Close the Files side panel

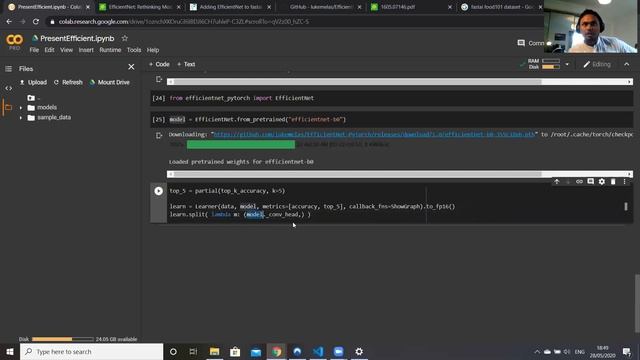pos(131,67)
